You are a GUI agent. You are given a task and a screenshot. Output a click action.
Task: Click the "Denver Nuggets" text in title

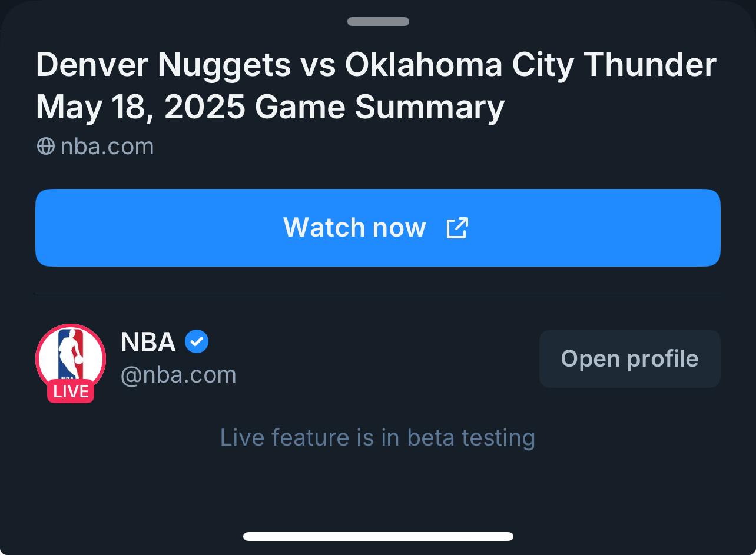click(x=164, y=65)
